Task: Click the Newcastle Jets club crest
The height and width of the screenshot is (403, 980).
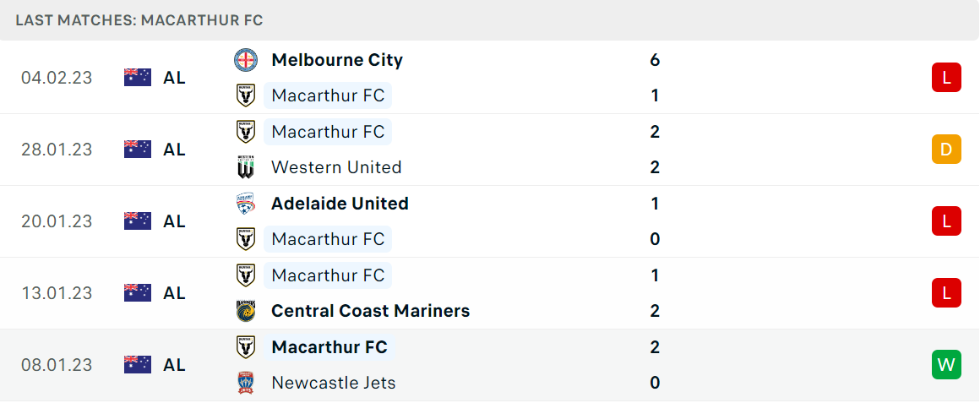Action: click(246, 383)
